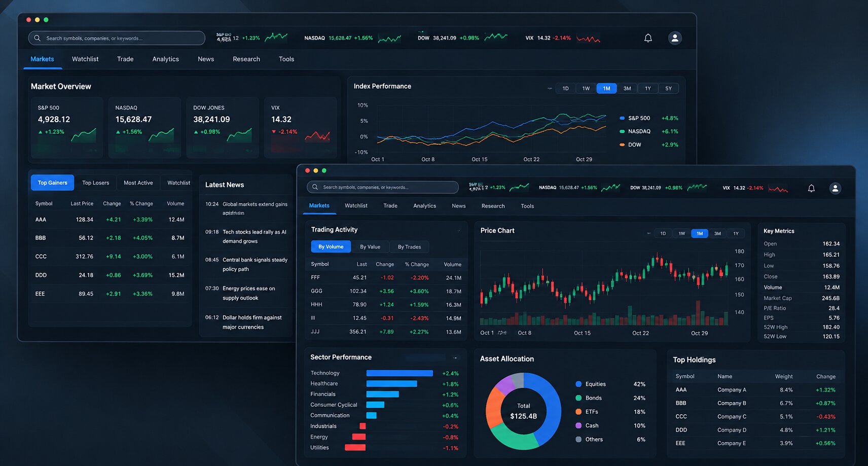Open the Watchlist tab in the back window nav
The height and width of the screenshot is (466, 868).
pyautogui.click(x=85, y=59)
